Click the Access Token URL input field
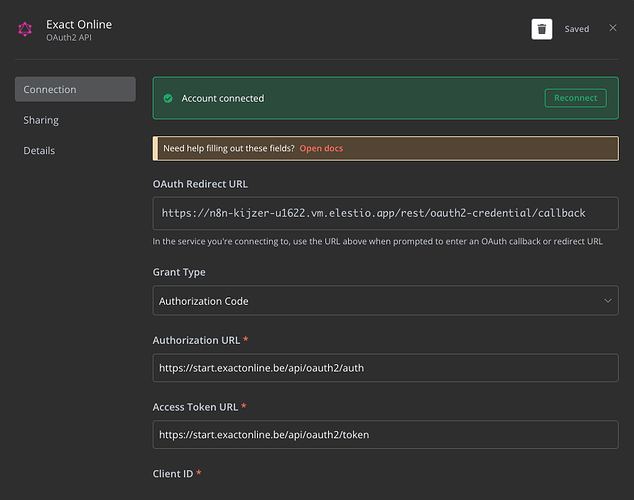The image size is (634, 500). click(385, 435)
